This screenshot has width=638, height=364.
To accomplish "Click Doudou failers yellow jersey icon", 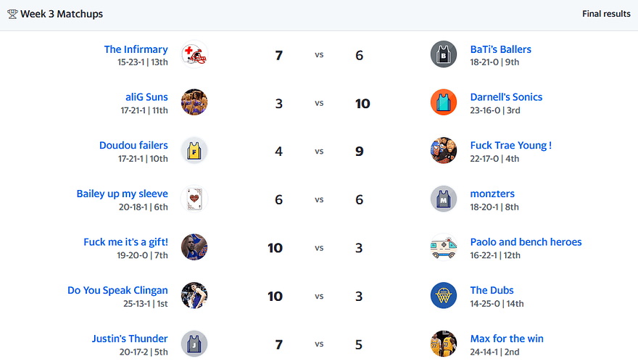I will coord(194,151).
